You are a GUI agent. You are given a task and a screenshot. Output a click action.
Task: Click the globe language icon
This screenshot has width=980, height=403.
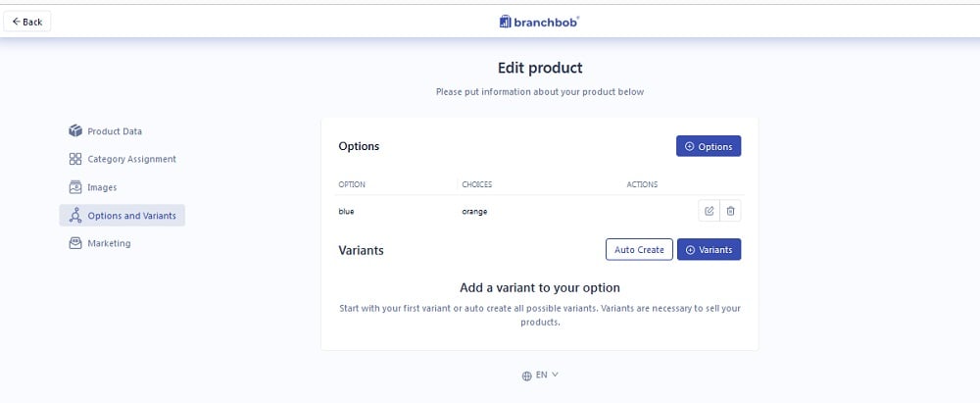click(x=527, y=376)
